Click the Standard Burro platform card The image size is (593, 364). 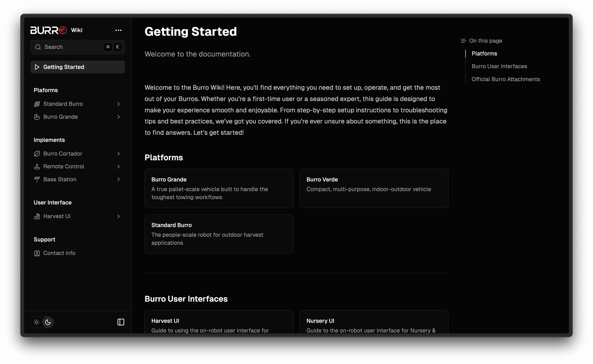219,234
